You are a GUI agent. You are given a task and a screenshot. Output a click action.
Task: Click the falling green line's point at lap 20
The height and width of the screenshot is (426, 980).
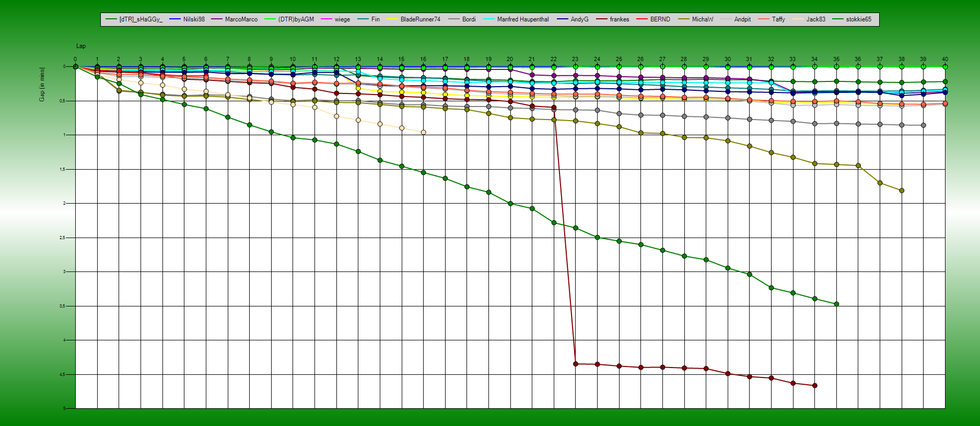click(x=510, y=204)
